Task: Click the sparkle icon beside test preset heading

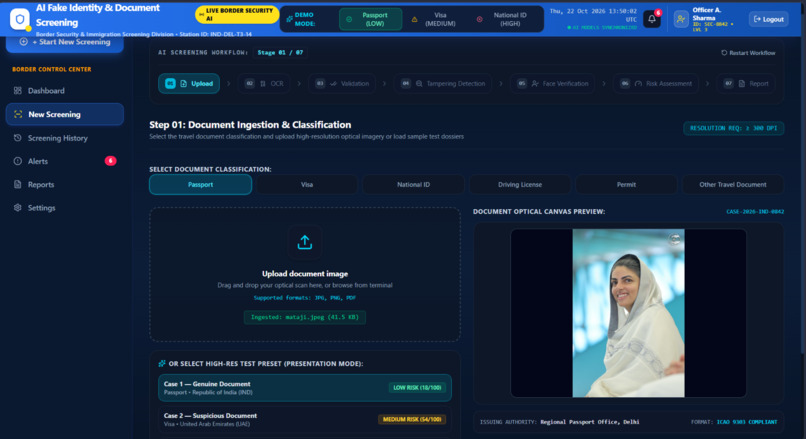Action: pyautogui.click(x=162, y=363)
